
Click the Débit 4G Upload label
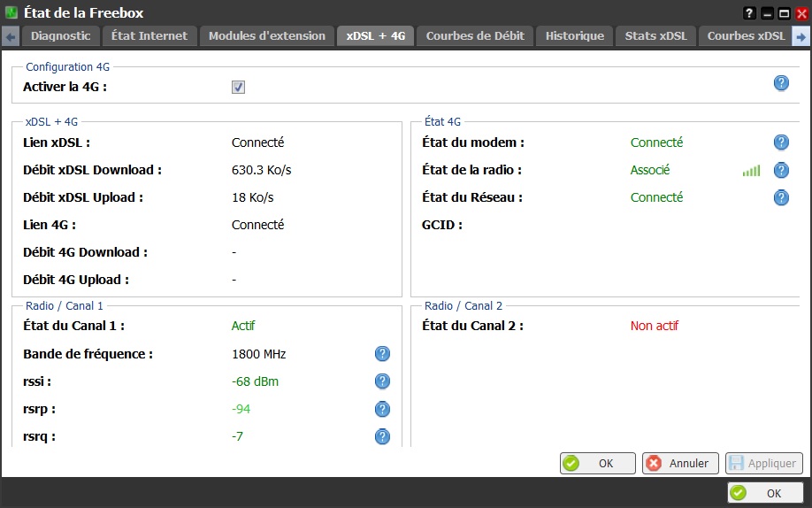pos(76,280)
